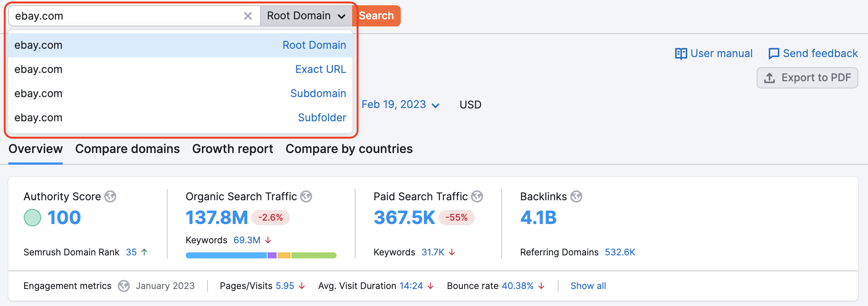The height and width of the screenshot is (306, 868).
Task: Open Semrush Domain Rank value 35
Action: [x=131, y=252]
